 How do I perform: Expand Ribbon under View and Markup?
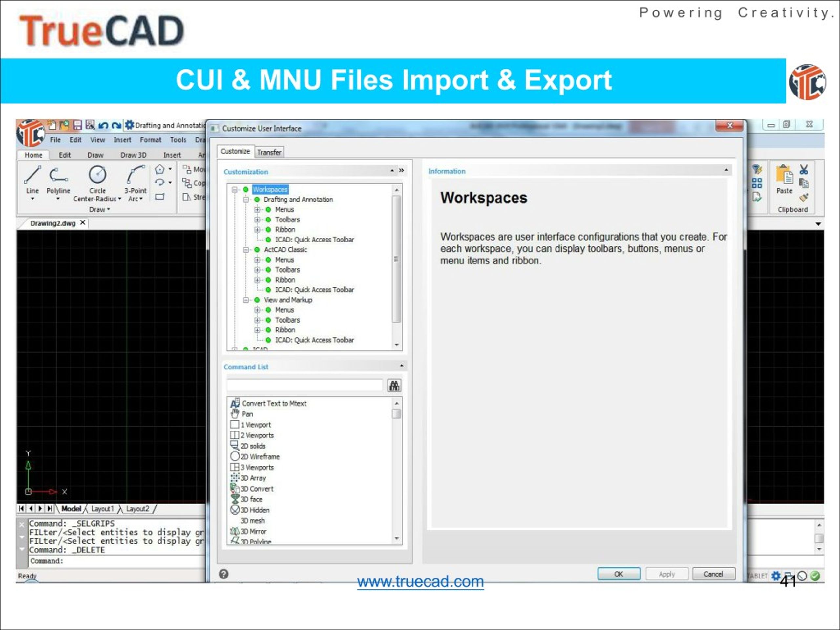coord(257,330)
